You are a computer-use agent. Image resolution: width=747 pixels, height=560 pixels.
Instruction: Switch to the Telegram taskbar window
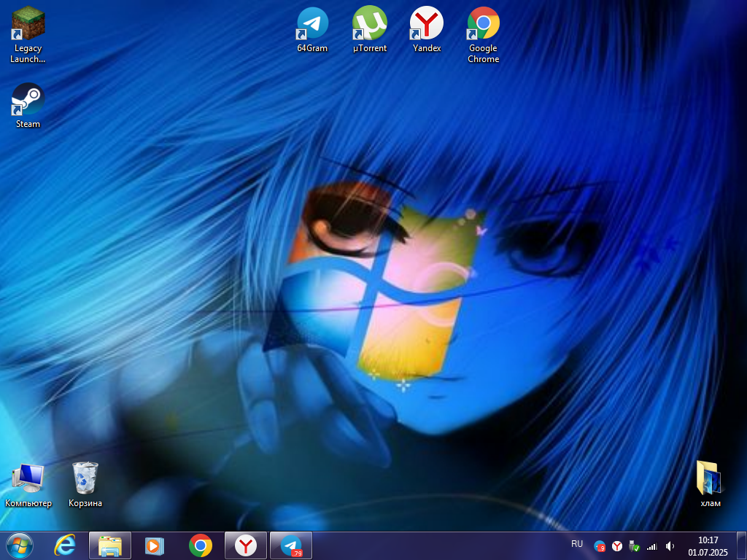291,545
